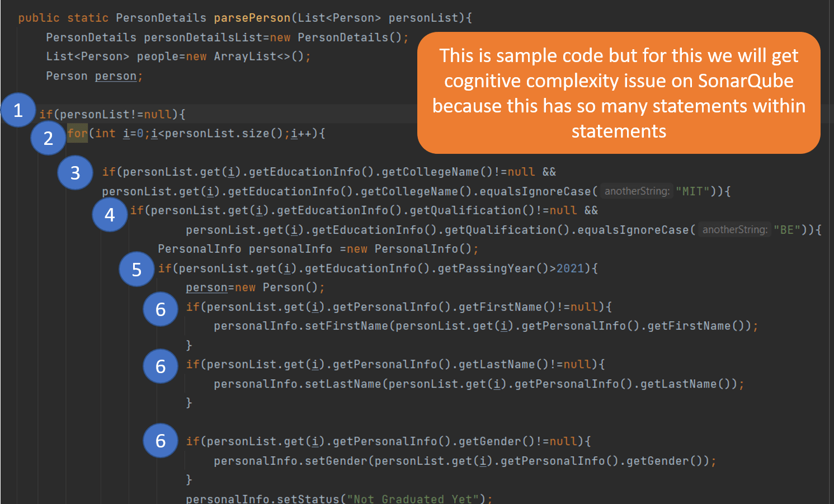Click the circle 6 beside getGender check
The image size is (834, 504).
coord(161,440)
